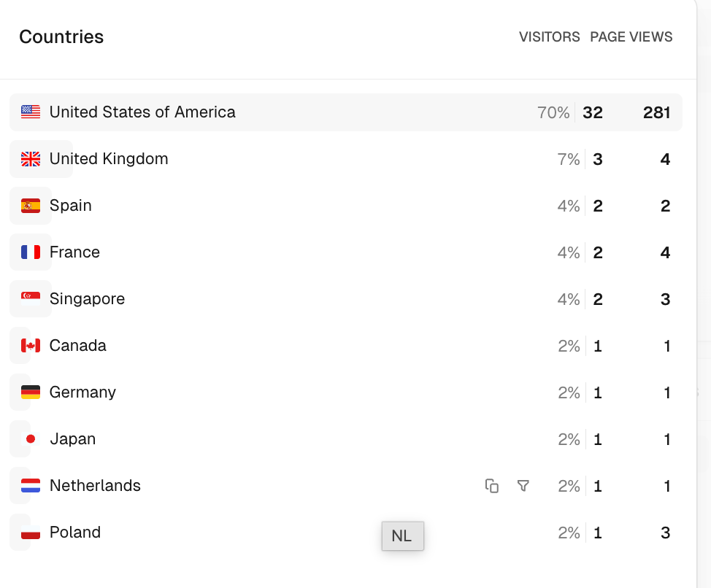Click the PAGE VIEWS column header

click(x=631, y=37)
